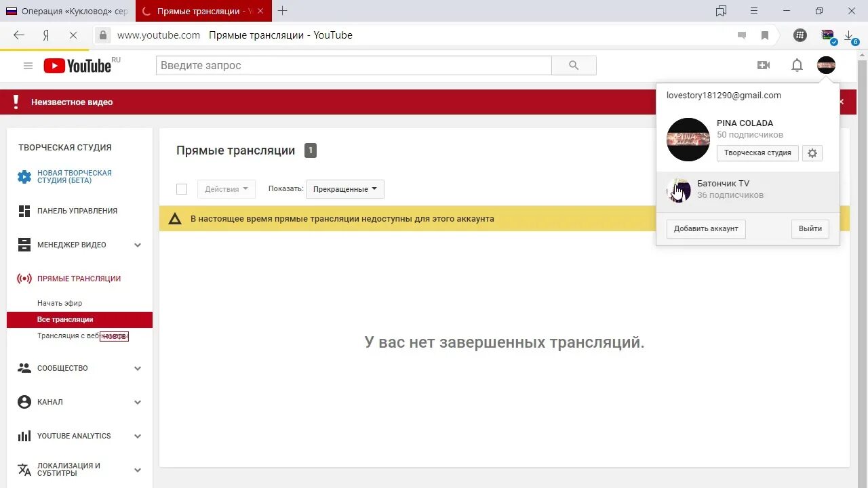Image resolution: width=868 pixels, height=488 pixels.
Task: Click the new Creator Studio beta gear icon
Action: (x=24, y=177)
